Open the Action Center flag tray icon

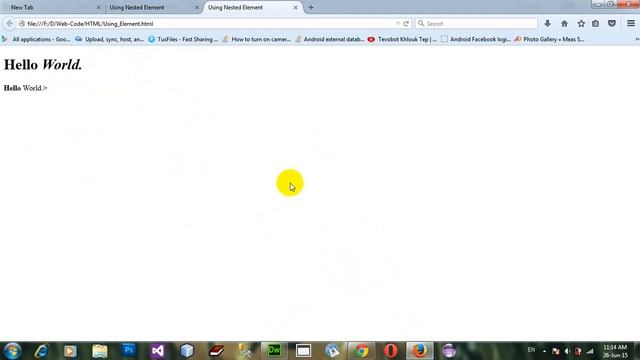pos(556,351)
